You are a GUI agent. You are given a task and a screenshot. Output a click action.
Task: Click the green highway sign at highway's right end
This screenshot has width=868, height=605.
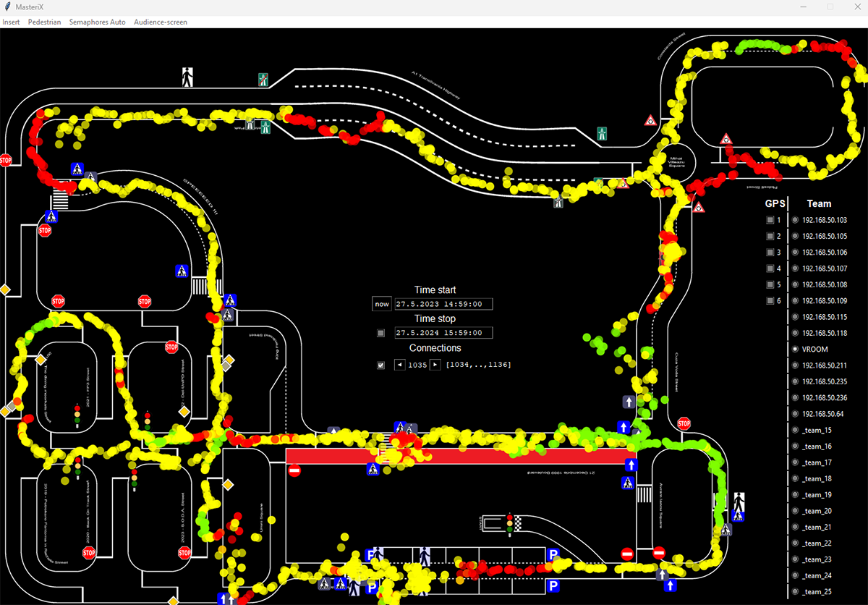(x=601, y=133)
